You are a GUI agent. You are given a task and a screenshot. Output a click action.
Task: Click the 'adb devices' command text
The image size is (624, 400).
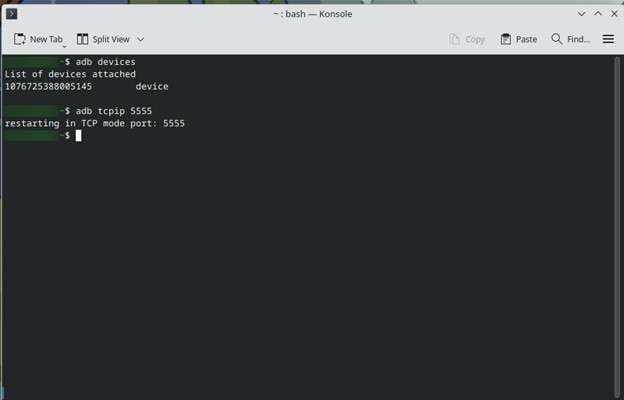105,62
